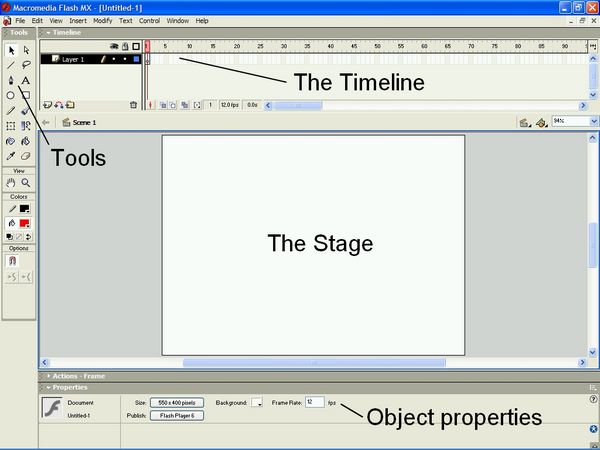Viewport: 600px width, 450px height.
Task: Click the Flash Player 6 publish button
Action: pyautogui.click(x=177, y=415)
